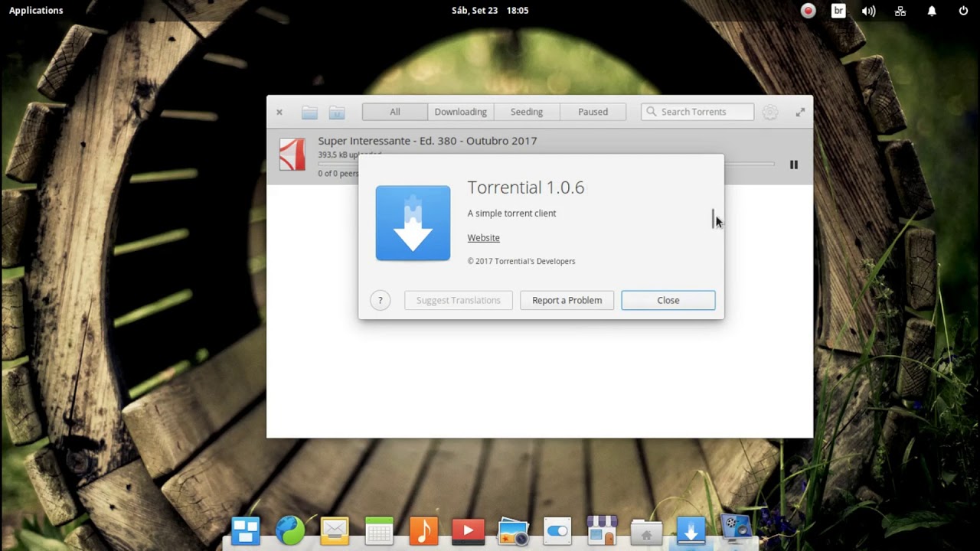The image size is (980, 551).
Task: Open the power session menu
Action: tap(963, 11)
